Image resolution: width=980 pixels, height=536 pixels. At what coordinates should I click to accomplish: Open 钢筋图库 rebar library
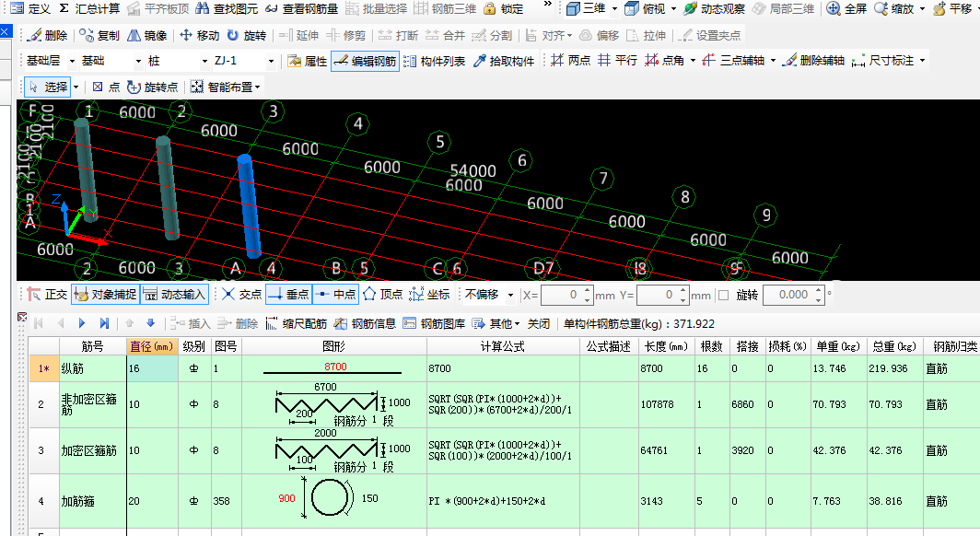point(434,323)
